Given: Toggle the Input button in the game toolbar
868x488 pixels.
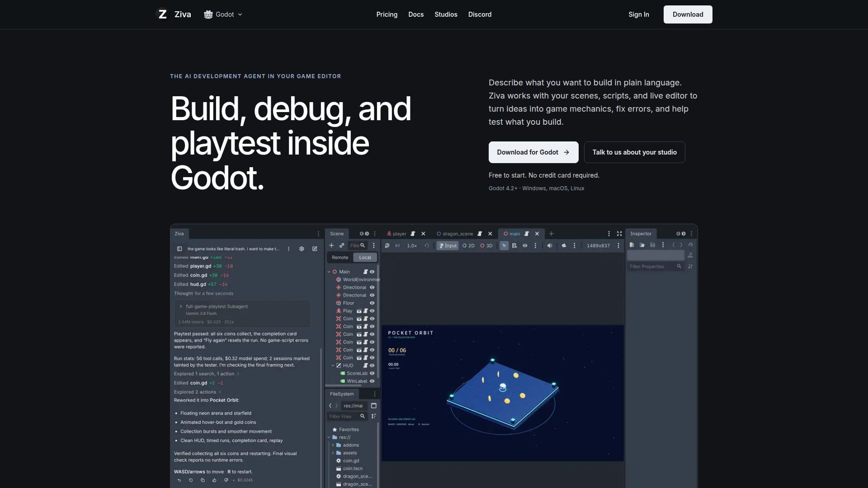Looking at the screenshot, I should tap(448, 245).
